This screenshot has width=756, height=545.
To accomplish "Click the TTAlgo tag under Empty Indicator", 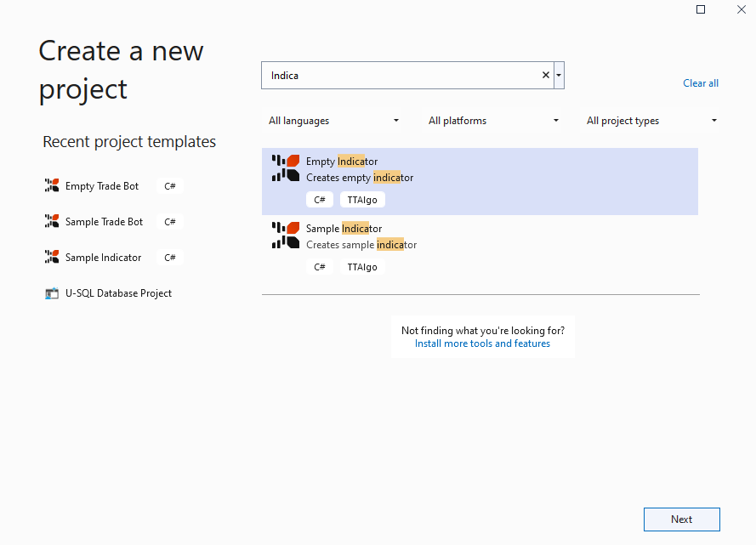I will tap(362, 200).
